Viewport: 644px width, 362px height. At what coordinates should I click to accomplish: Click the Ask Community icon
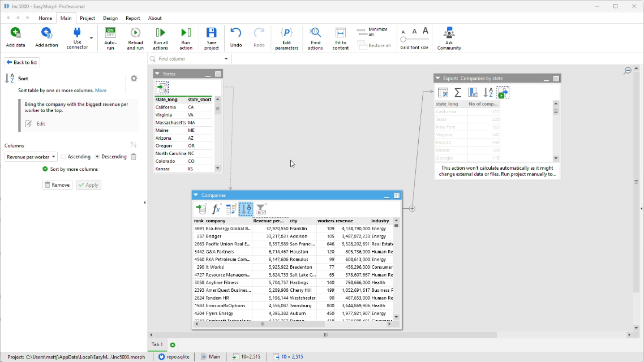[449, 32]
